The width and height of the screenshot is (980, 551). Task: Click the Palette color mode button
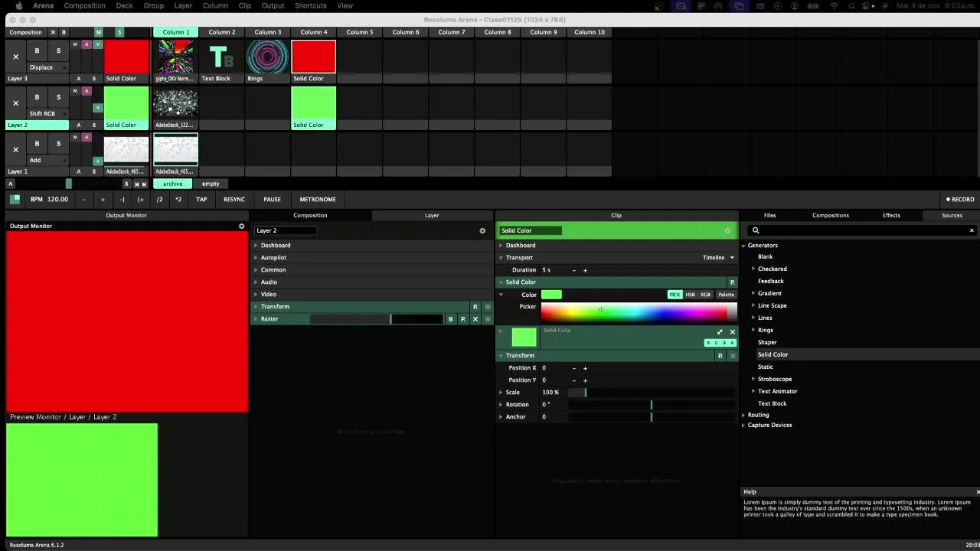click(726, 295)
